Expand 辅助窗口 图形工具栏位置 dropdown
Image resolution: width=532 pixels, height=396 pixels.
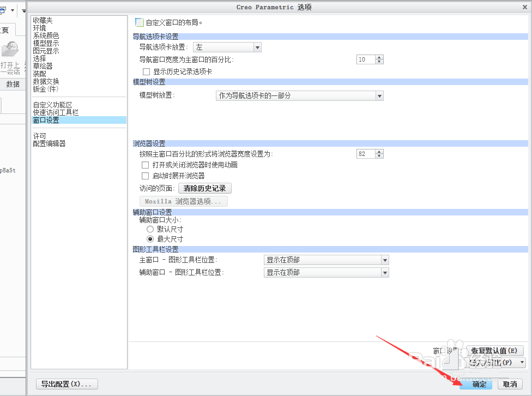click(327, 272)
